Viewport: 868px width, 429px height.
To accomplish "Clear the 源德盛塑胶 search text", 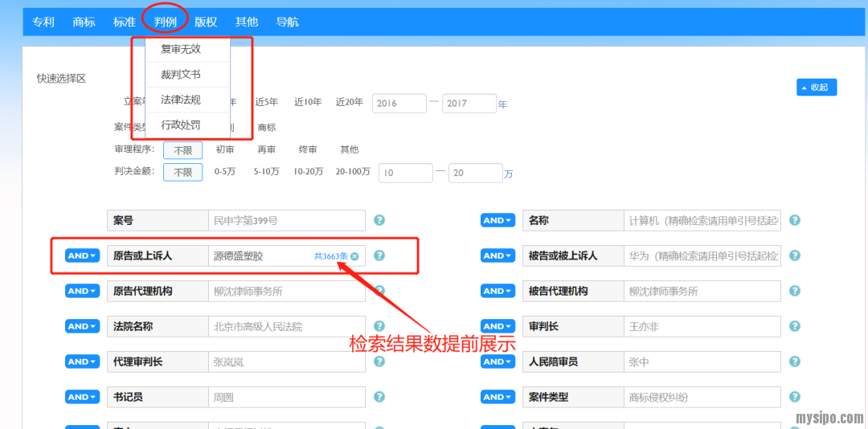I will (354, 256).
